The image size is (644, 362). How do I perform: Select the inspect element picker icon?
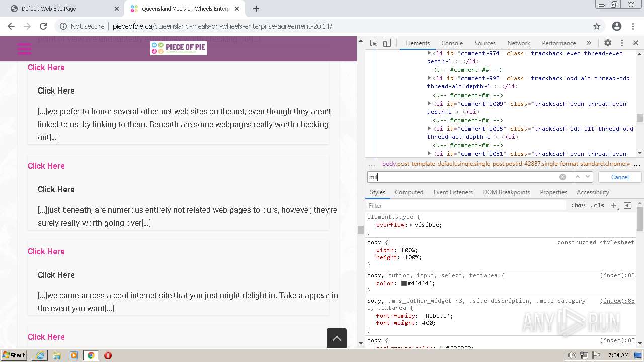click(x=373, y=43)
